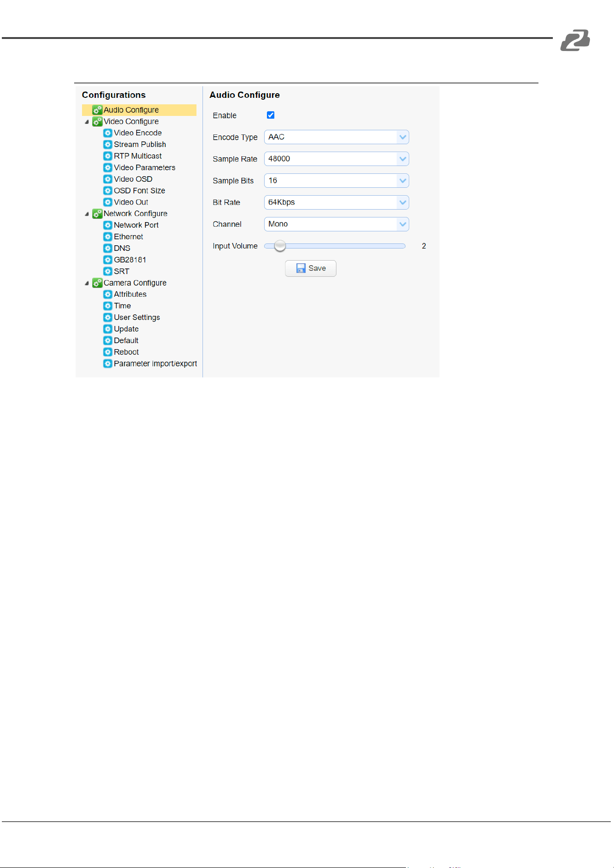
Task: Click the Update settings icon
Action: coord(108,329)
